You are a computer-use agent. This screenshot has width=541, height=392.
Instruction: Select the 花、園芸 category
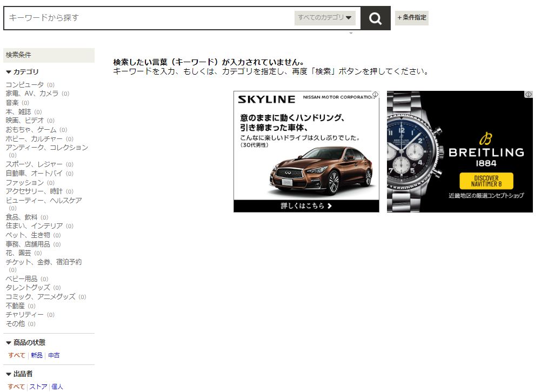[18, 253]
